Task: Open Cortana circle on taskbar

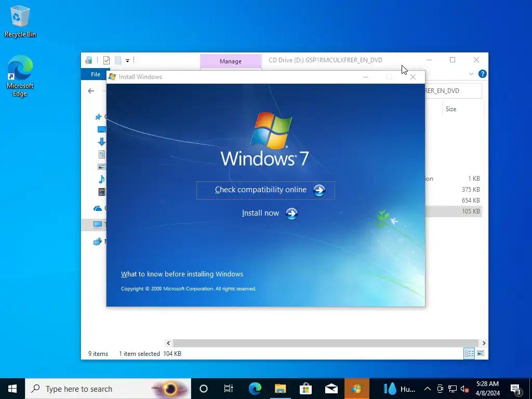Action: (204, 389)
